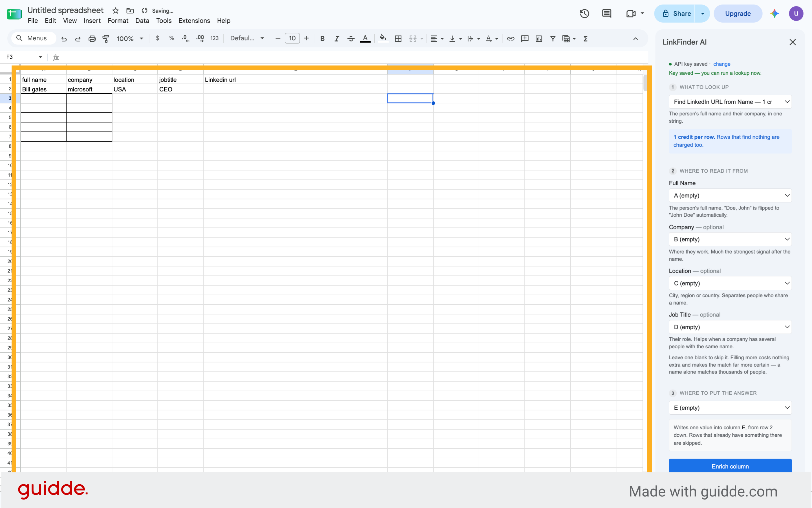Collapse the toolbar with the chevron
This screenshot has height=508, width=812.
coord(635,39)
